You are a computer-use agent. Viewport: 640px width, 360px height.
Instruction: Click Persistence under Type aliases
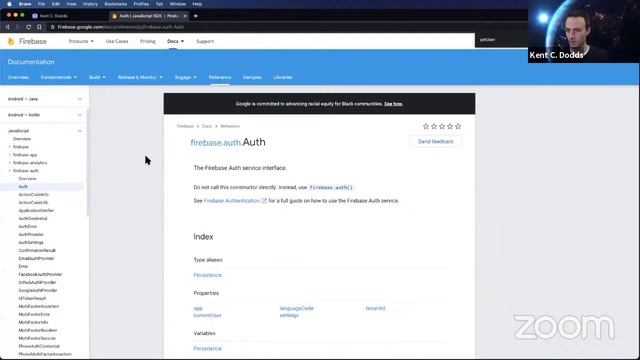tap(207, 275)
